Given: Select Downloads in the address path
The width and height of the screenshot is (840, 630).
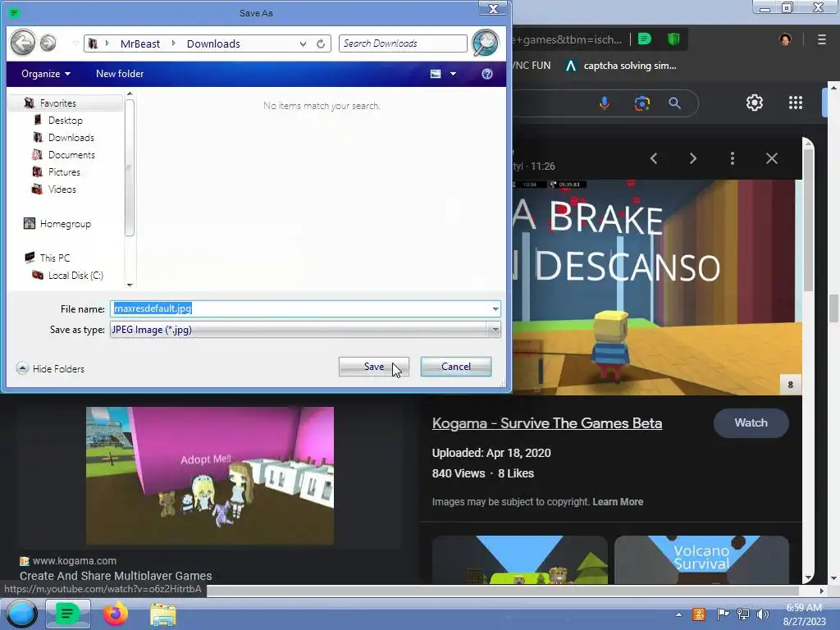Looking at the screenshot, I should (213, 44).
